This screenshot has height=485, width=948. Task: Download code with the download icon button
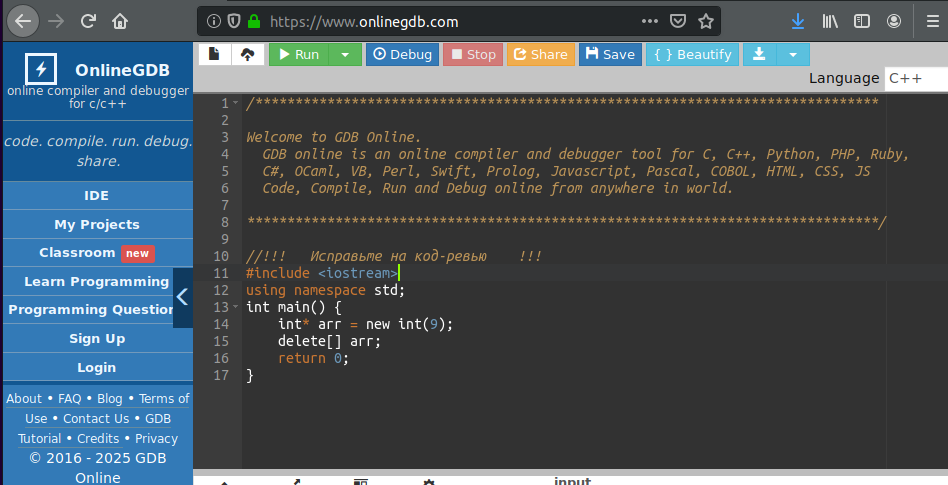[x=759, y=54]
